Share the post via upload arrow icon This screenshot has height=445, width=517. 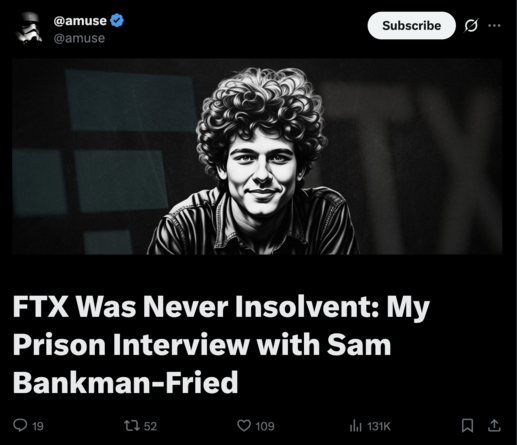(494, 425)
